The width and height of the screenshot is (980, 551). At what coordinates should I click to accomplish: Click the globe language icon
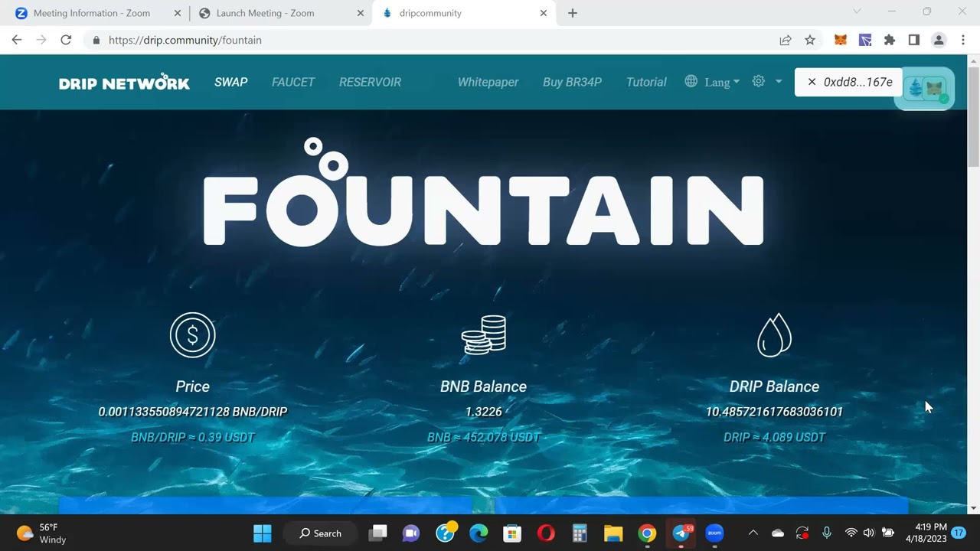click(x=691, y=81)
